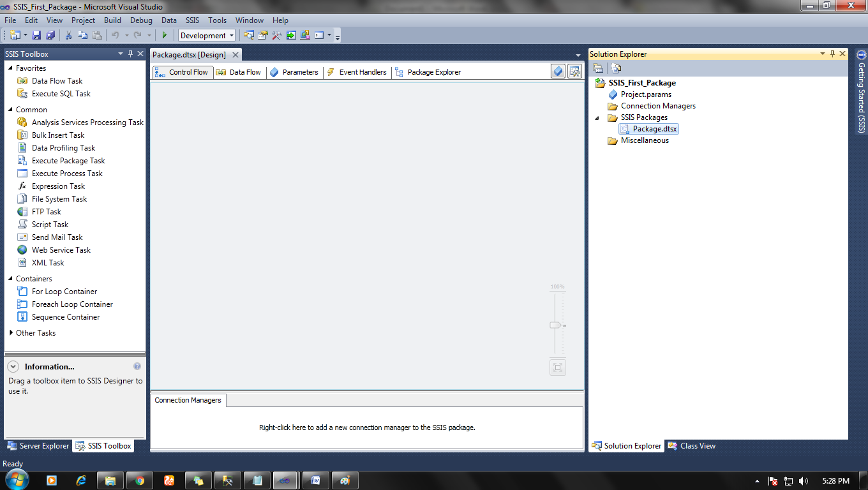Close the Package.dtsx design tab
The height and width of the screenshot is (490, 868).
[236, 55]
